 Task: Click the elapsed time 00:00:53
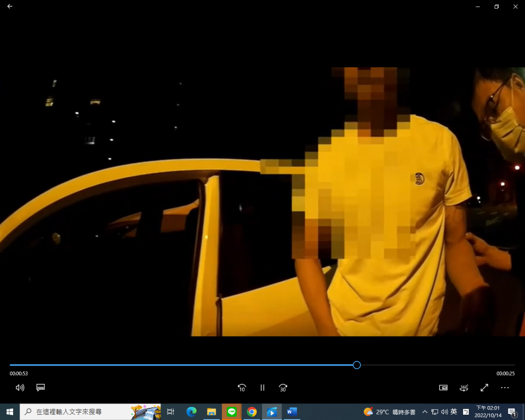pyautogui.click(x=19, y=374)
